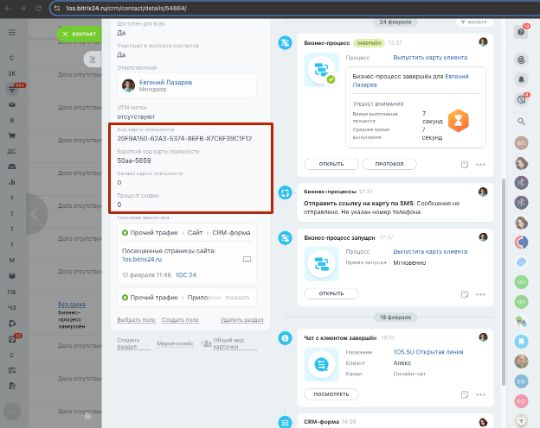Click the notifications bell icon

click(x=521, y=79)
